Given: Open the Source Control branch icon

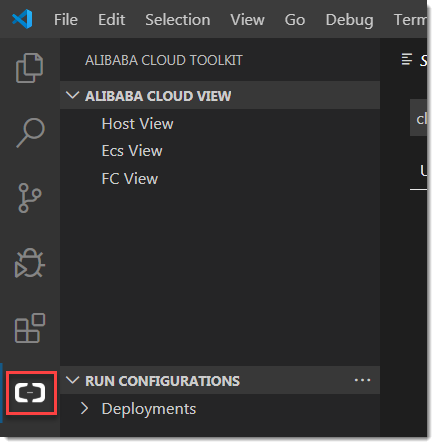Looking at the screenshot, I should coord(30,198).
